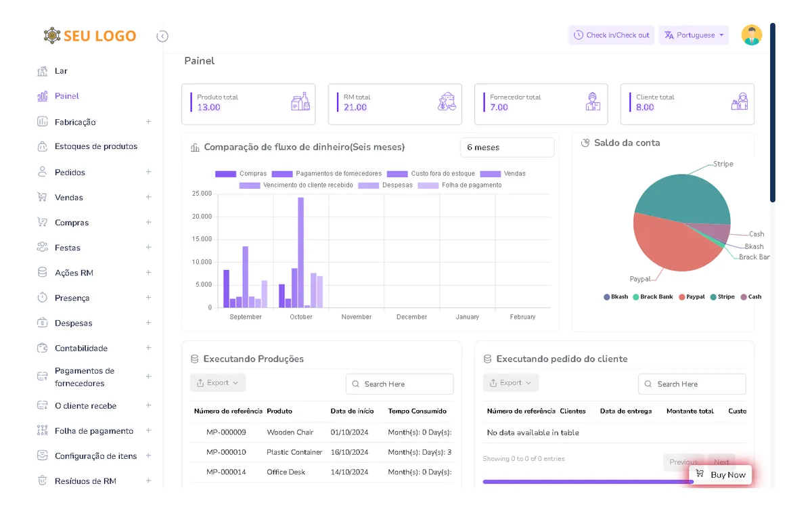This screenshot has width=812, height=511.
Task: Click Search Here field in Executando Produções
Action: (399, 384)
